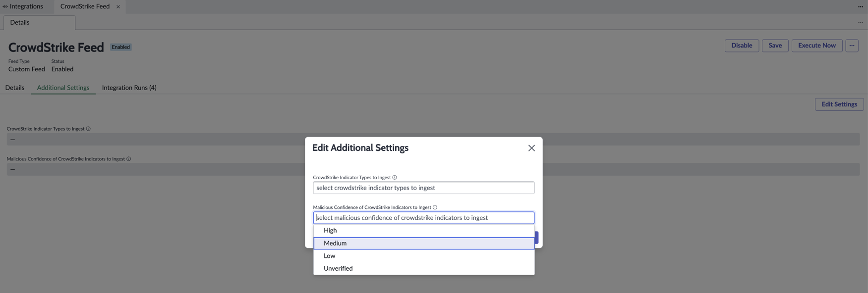The image size is (868, 293).
Task: Click Execute Now
Action: click(816, 46)
